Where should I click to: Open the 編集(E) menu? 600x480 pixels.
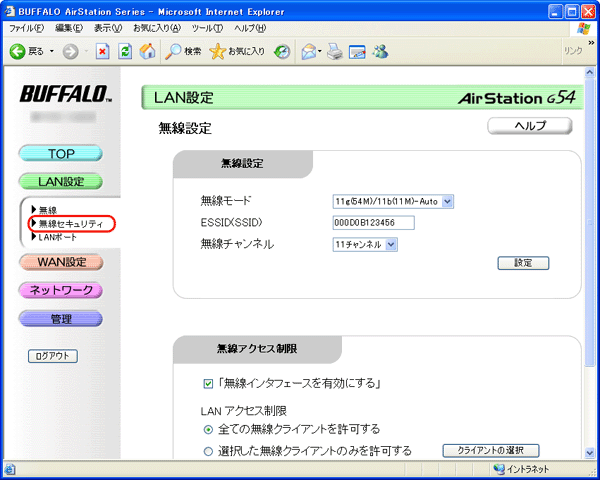[69, 28]
